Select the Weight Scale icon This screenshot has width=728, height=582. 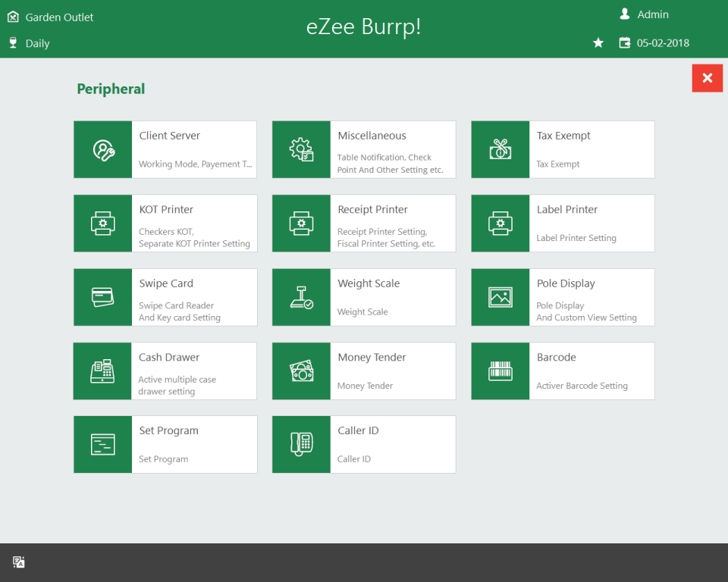pyautogui.click(x=301, y=296)
